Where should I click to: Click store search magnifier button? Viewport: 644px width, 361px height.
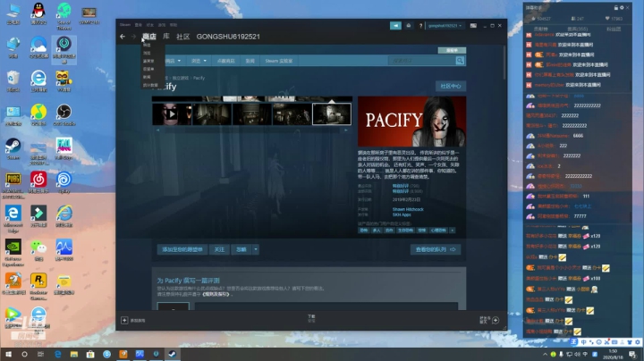tap(460, 61)
